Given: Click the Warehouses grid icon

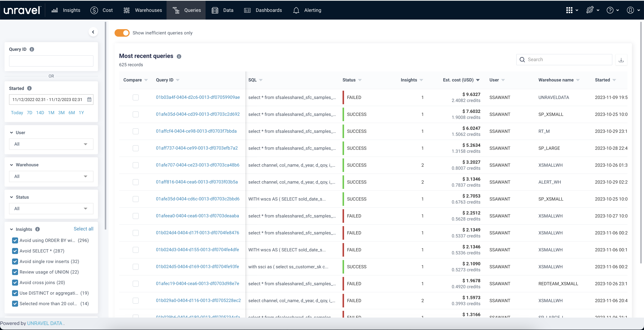Looking at the screenshot, I should click(126, 10).
